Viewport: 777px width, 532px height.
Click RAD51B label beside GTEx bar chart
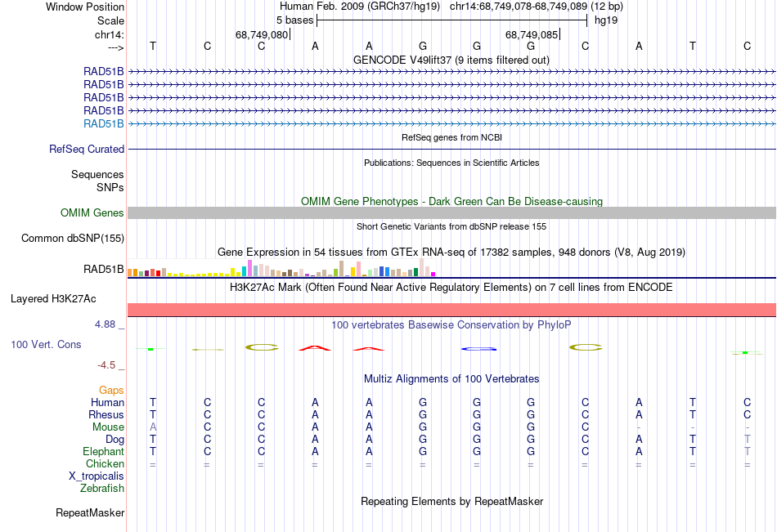click(x=104, y=270)
